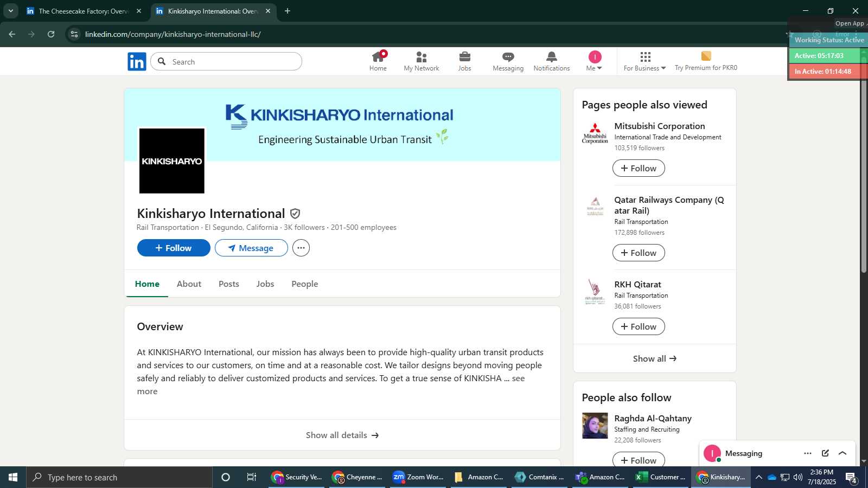The width and height of the screenshot is (868, 488).
Task: Open the Customer Excel taskbar item
Action: coord(662,477)
